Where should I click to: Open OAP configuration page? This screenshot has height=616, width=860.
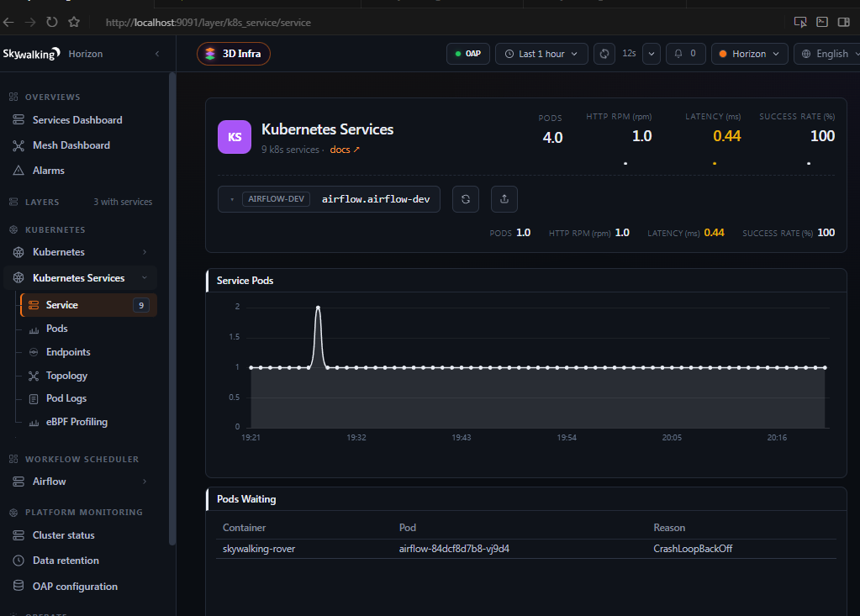pos(75,586)
